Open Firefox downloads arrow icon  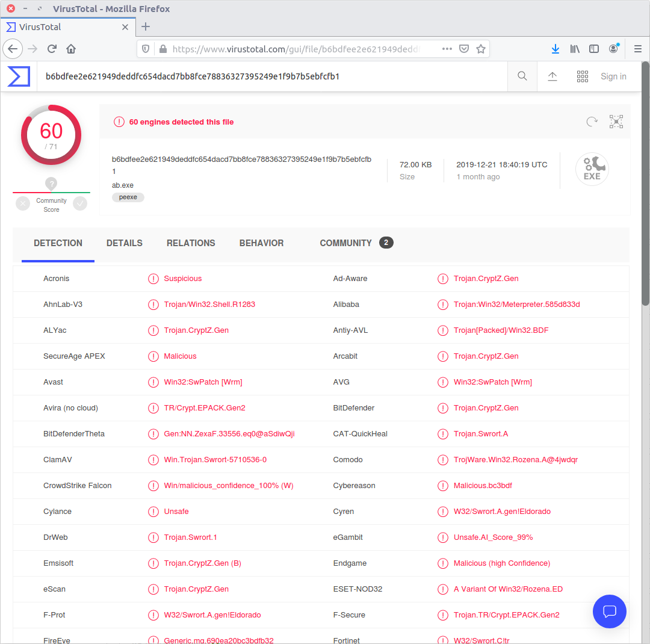(x=556, y=49)
